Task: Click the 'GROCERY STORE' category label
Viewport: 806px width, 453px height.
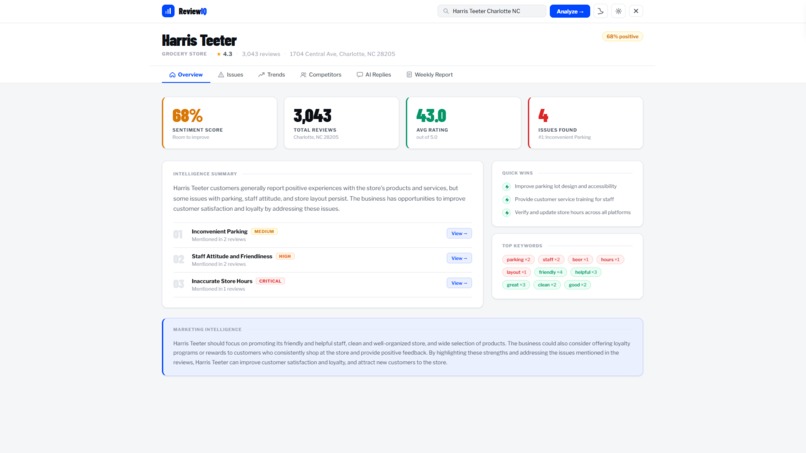Action: pos(185,54)
